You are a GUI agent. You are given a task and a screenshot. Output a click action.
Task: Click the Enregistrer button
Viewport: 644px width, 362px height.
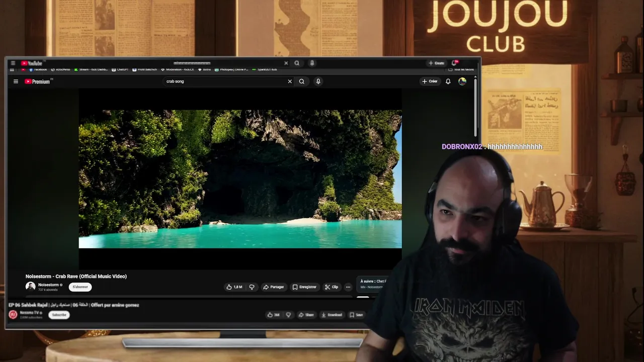point(304,287)
